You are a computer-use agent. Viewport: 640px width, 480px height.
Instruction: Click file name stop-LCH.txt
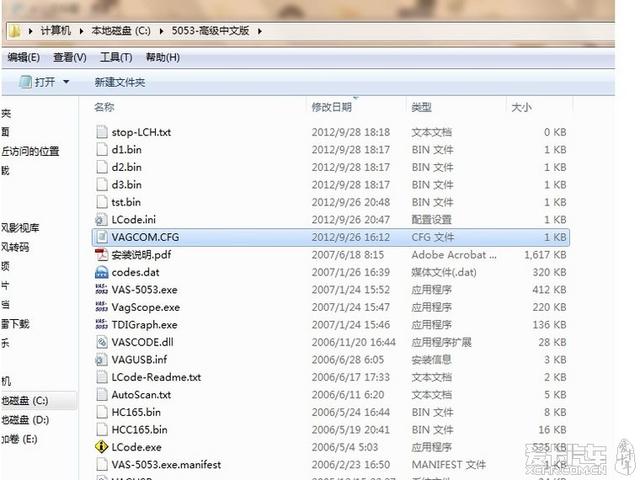coord(141,132)
